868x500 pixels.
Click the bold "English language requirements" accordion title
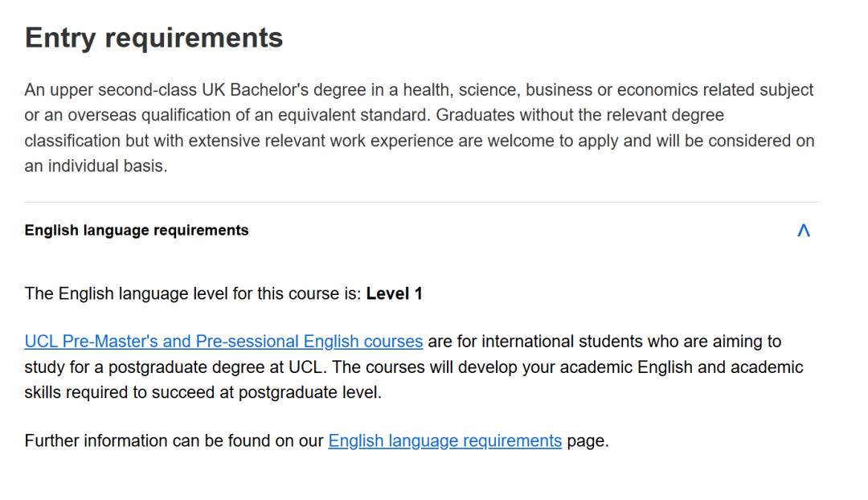(137, 231)
